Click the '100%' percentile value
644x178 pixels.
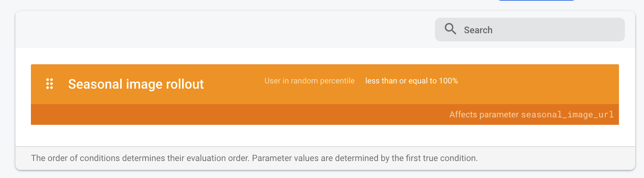coord(448,81)
